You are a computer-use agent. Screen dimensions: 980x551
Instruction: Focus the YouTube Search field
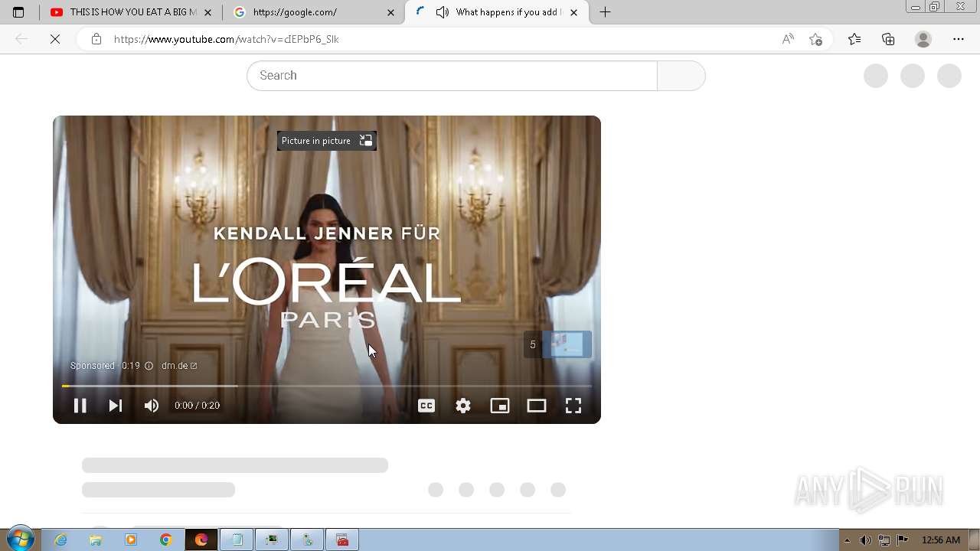coord(452,76)
